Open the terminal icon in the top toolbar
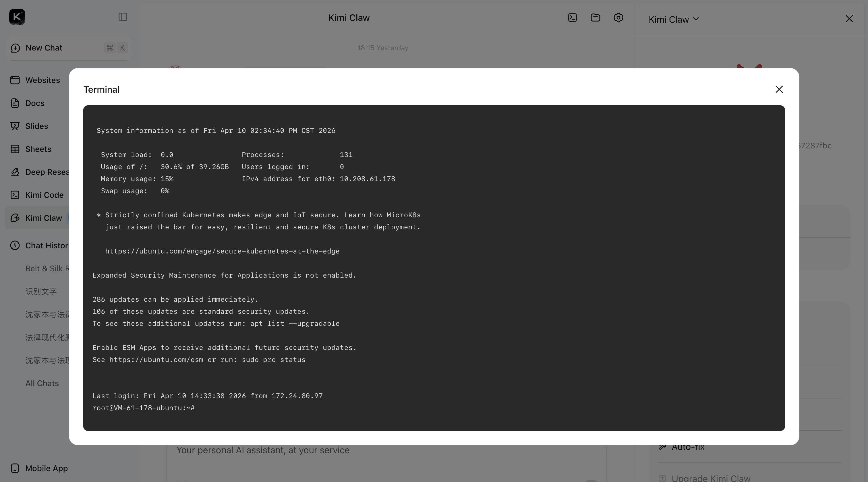This screenshot has width=868, height=482. pyautogui.click(x=572, y=17)
